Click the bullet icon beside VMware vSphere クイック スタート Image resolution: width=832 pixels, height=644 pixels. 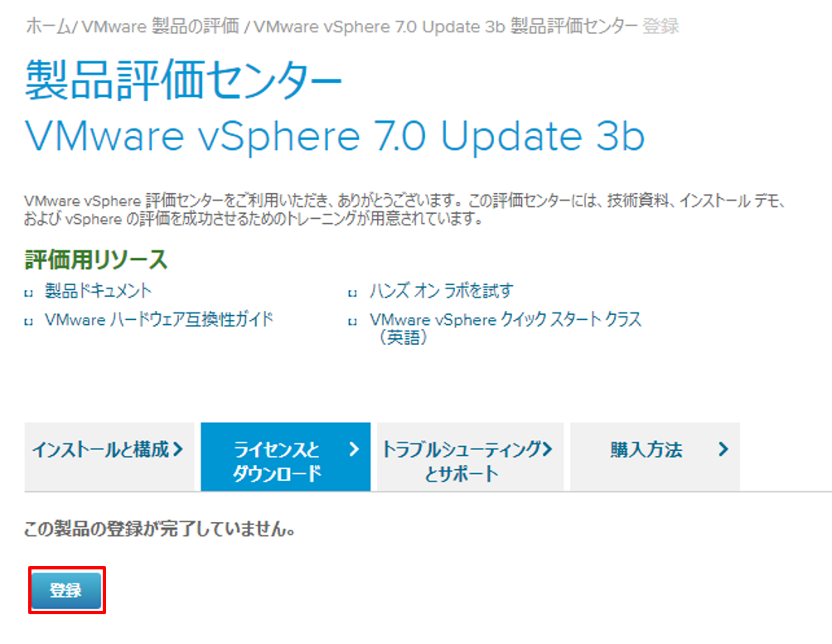click(352, 322)
